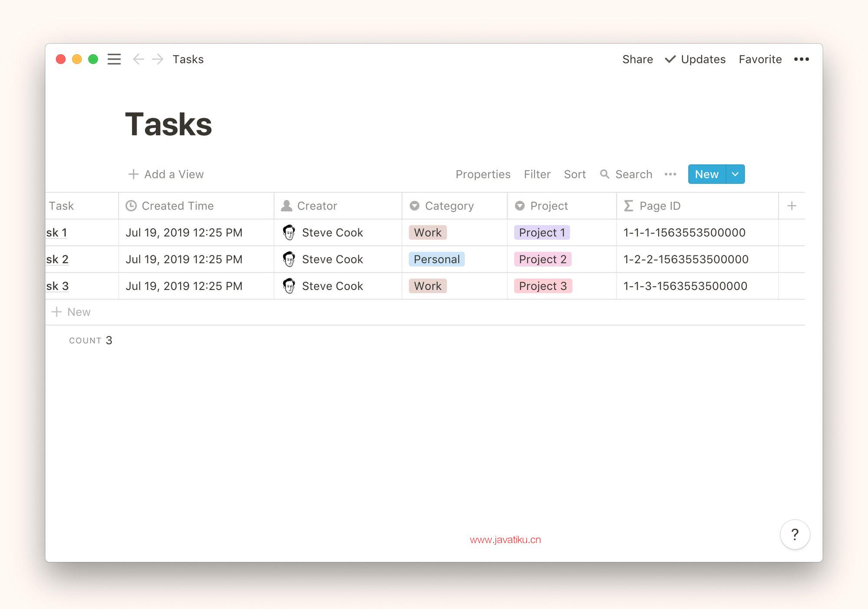Click the window close red button
Image resolution: width=868 pixels, height=609 pixels.
pyautogui.click(x=61, y=59)
